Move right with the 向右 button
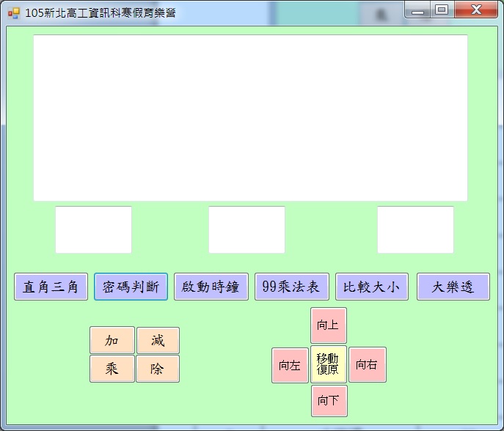504x431 pixels. 367,365
